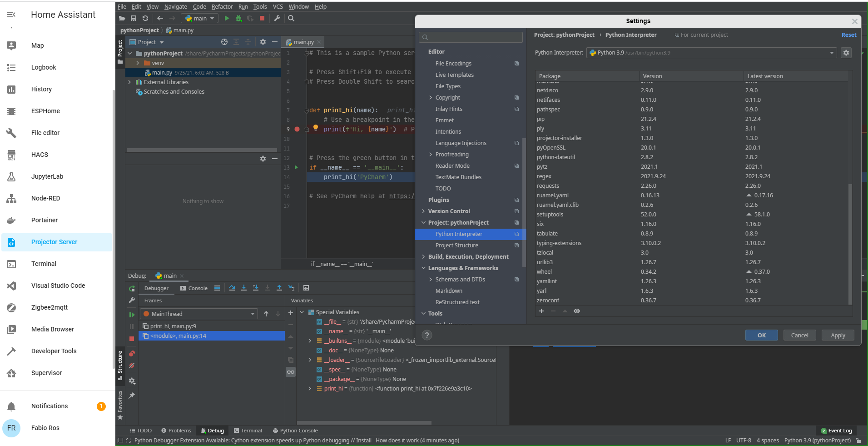Click the green Debug bug icon in toolbar
868x446 pixels.
click(238, 18)
